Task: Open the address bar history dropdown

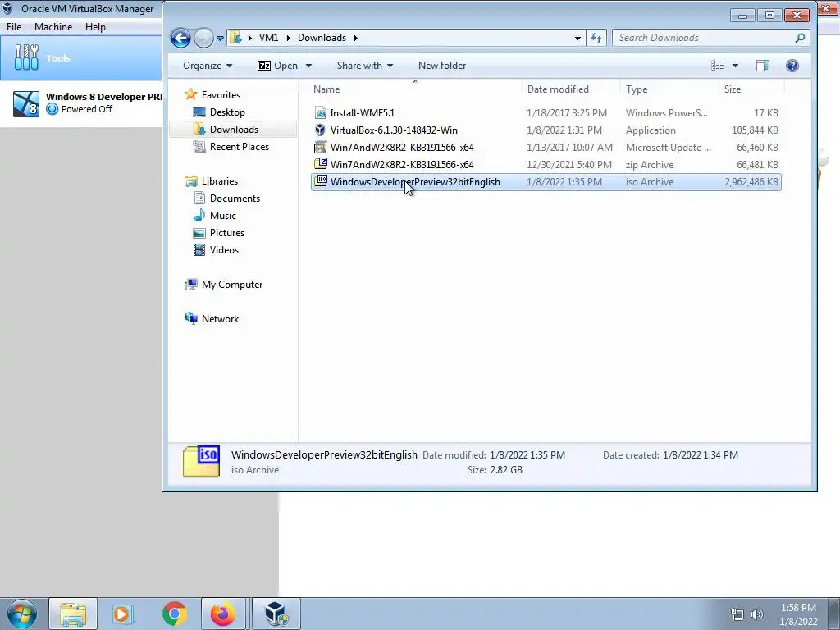Action: point(577,38)
